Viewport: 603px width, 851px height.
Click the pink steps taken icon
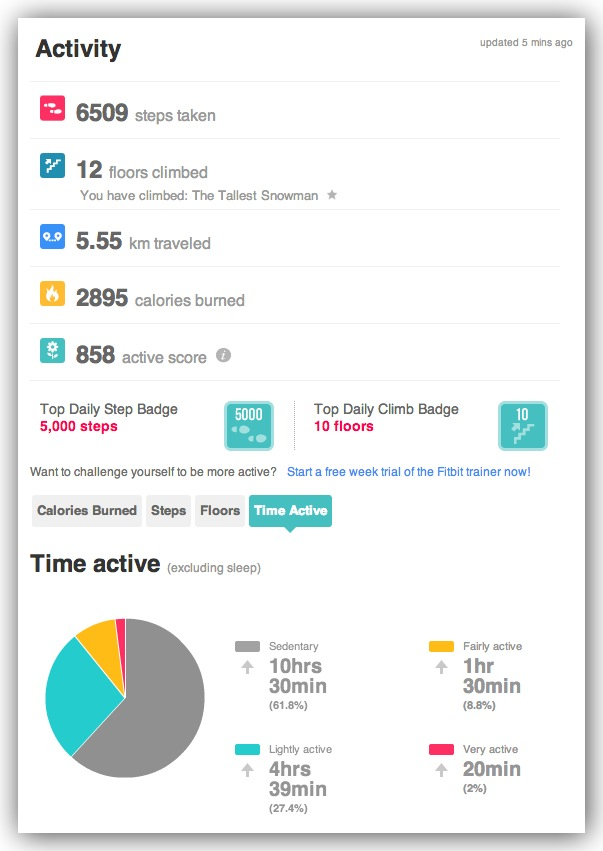[52, 108]
